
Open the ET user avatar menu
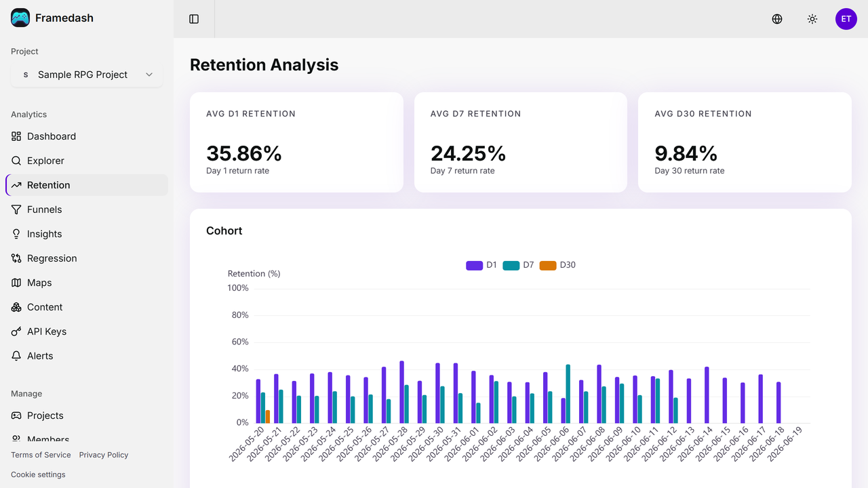click(x=846, y=19)
